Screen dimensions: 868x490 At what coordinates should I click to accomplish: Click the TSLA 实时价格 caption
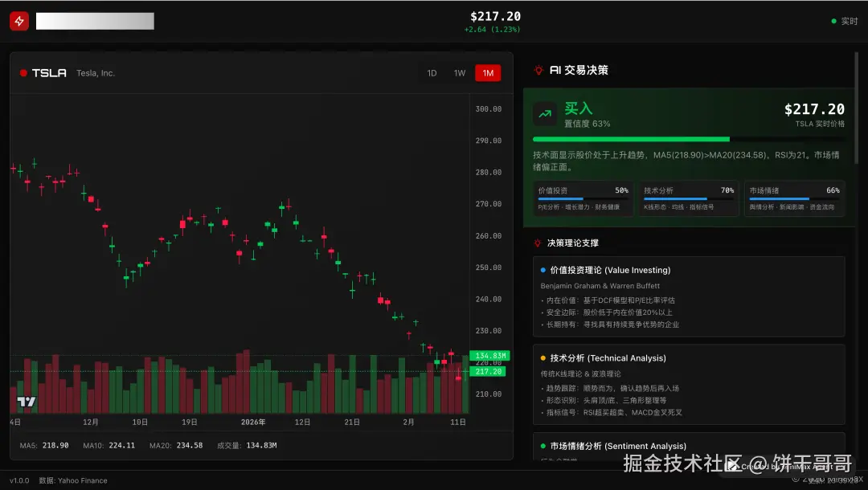pyautogui.click(x=820, y=124)
